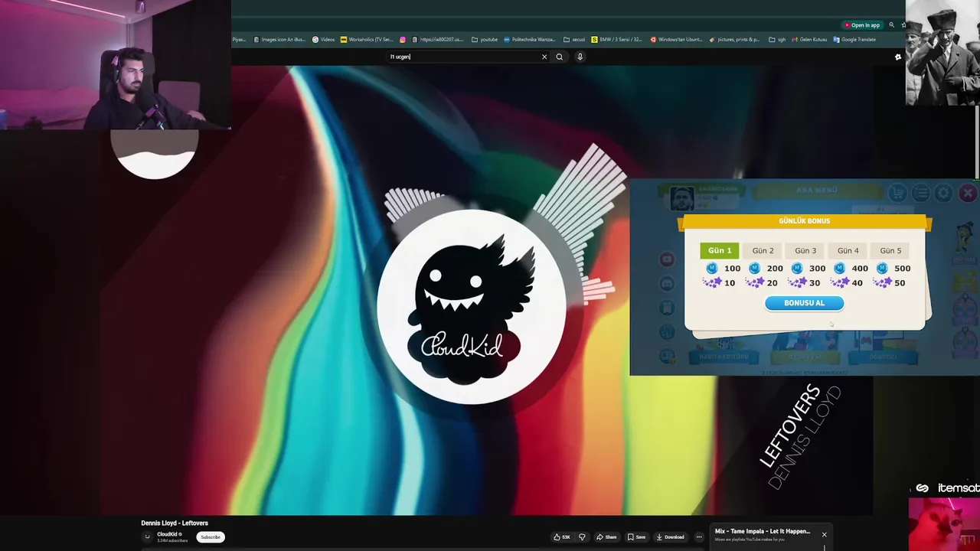The image size is (980, 551).
Task: Click the CloudKid channel avatar
Action: (147, 537)
